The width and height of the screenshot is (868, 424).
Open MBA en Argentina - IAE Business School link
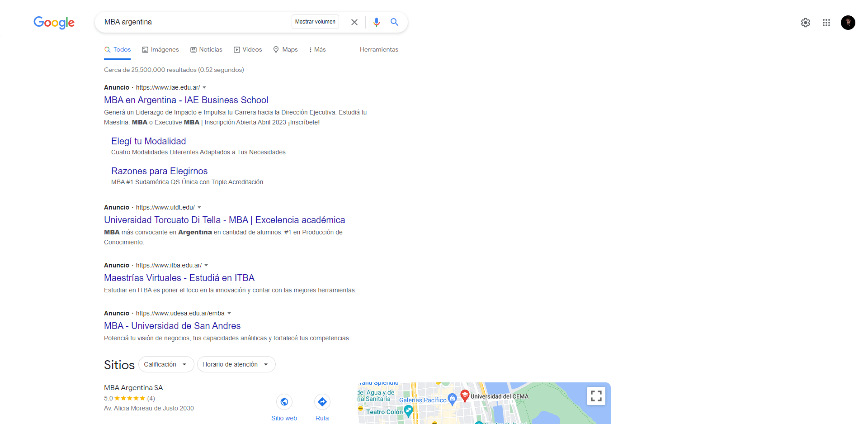coord(186,100)
